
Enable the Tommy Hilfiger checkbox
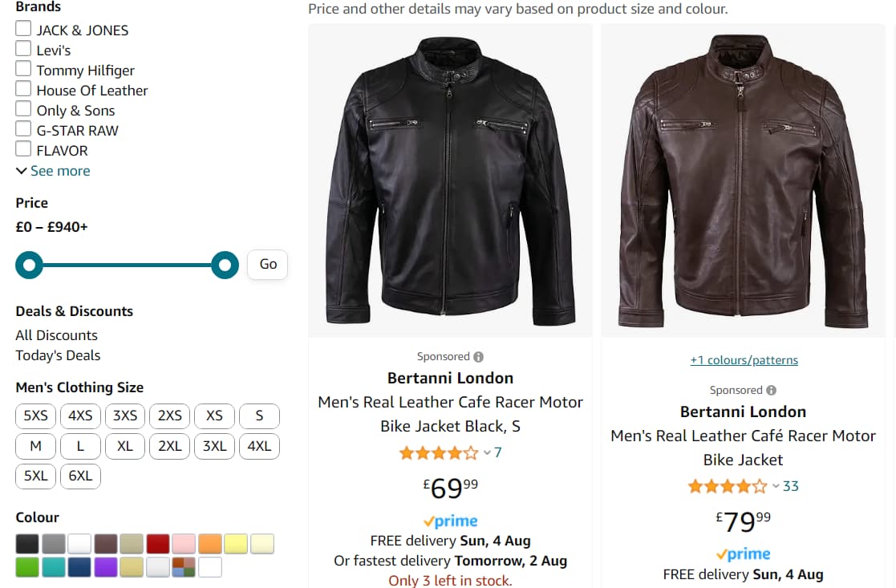(x=23, y=68)
